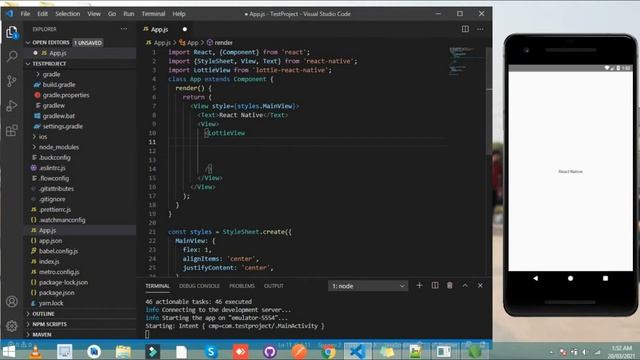
Task: Open the Run and Debug view
Action: point(12,106)
